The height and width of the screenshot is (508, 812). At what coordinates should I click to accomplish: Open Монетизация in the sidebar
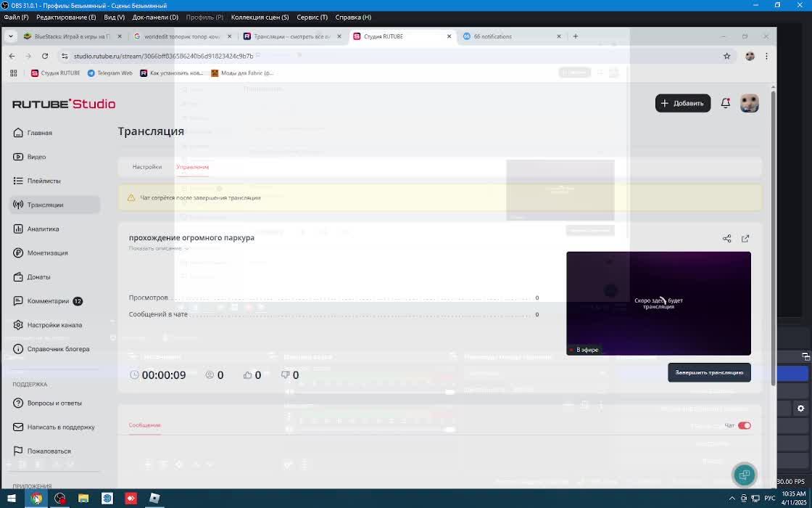pos(41,253)
